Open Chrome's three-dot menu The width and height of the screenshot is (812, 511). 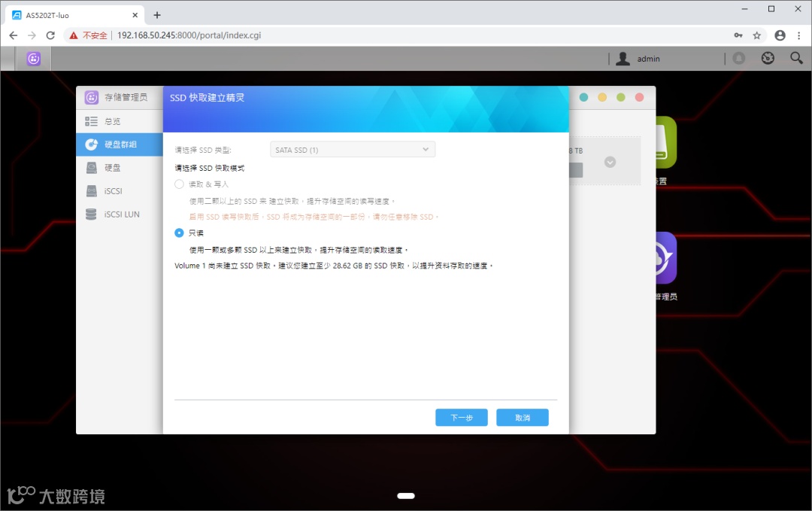tap(798, 35)
